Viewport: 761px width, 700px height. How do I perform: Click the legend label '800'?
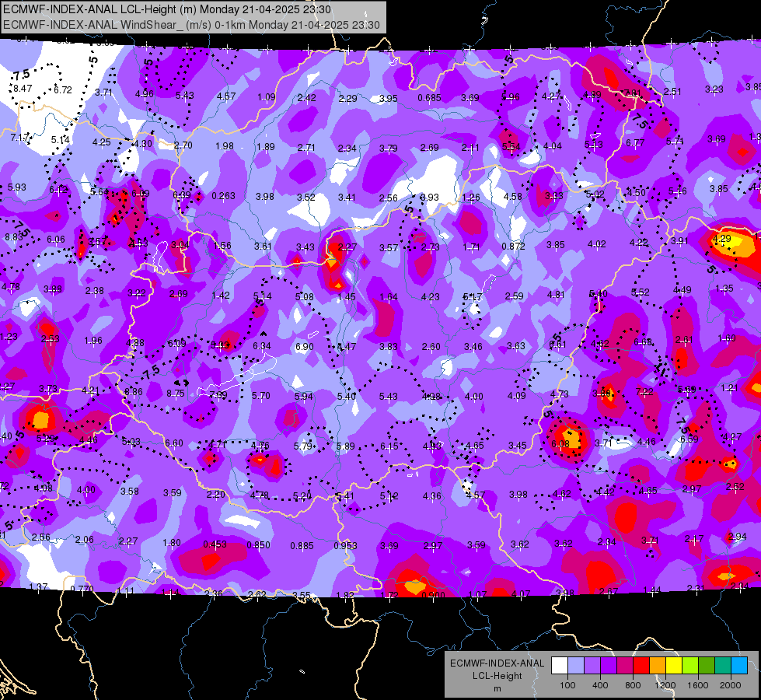coord(633,685)
